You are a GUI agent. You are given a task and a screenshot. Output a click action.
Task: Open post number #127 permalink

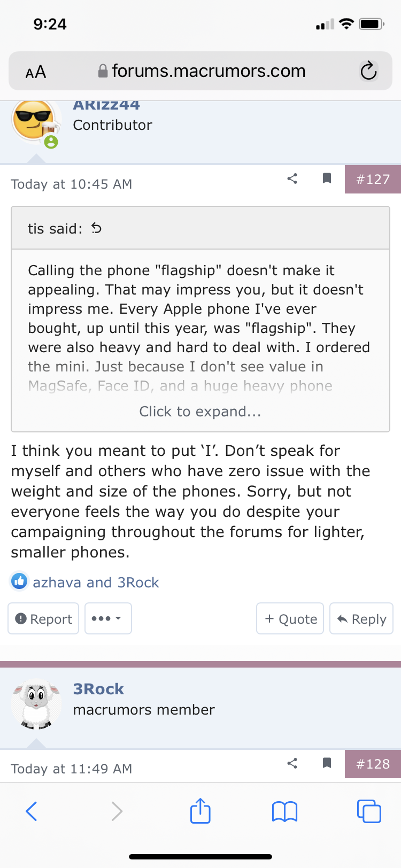tap(373, 179)
